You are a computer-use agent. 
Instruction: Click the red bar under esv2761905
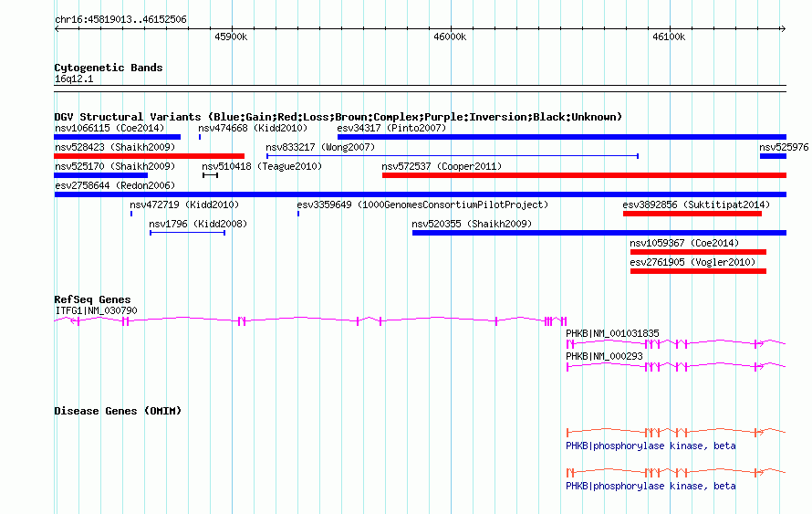click(x=698, y=271)
